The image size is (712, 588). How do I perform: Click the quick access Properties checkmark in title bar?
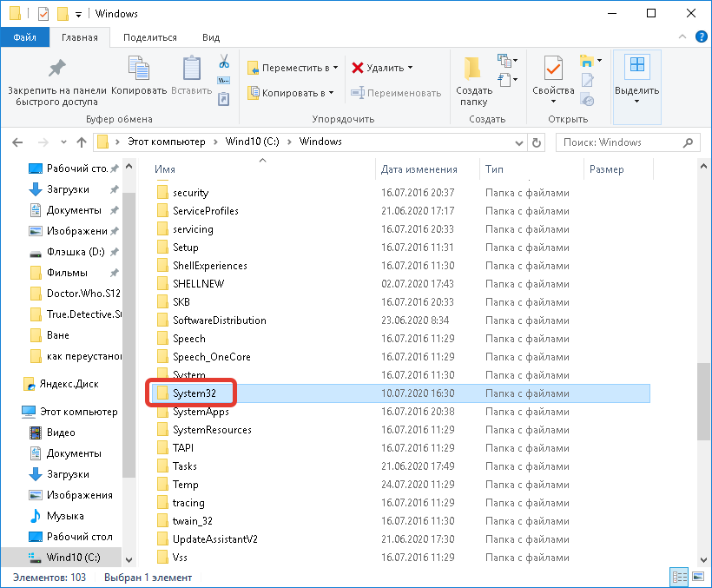pyautogui.click(x=43, y=14)
